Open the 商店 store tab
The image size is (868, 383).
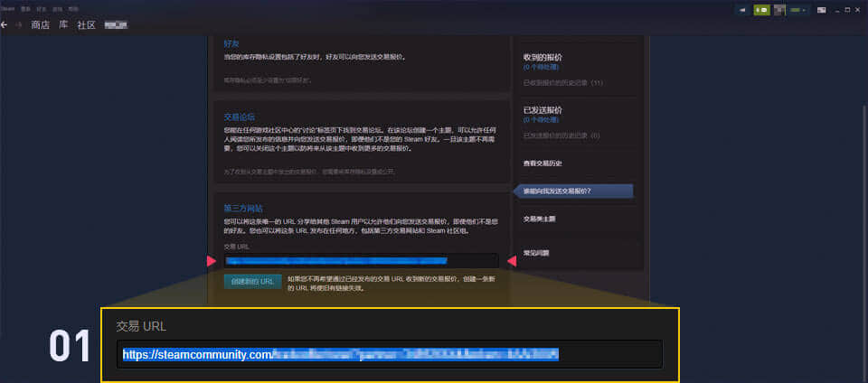tap(41, 25)
